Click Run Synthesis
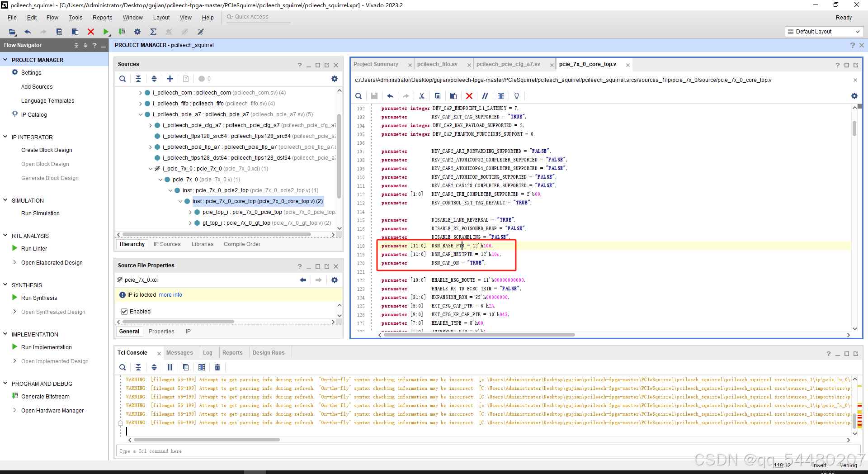This screenshot has width=868, height=474. 39,298
